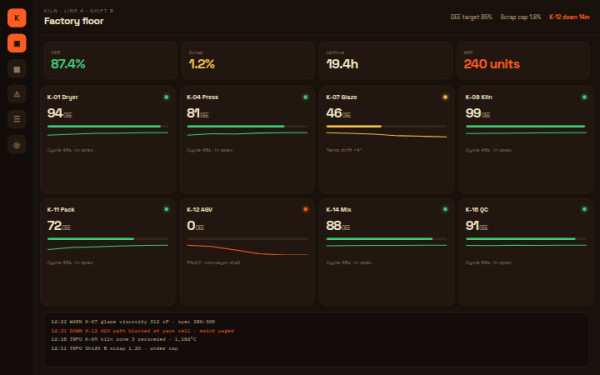Click the 'Factory floor' page title

[x=74, y=21]
